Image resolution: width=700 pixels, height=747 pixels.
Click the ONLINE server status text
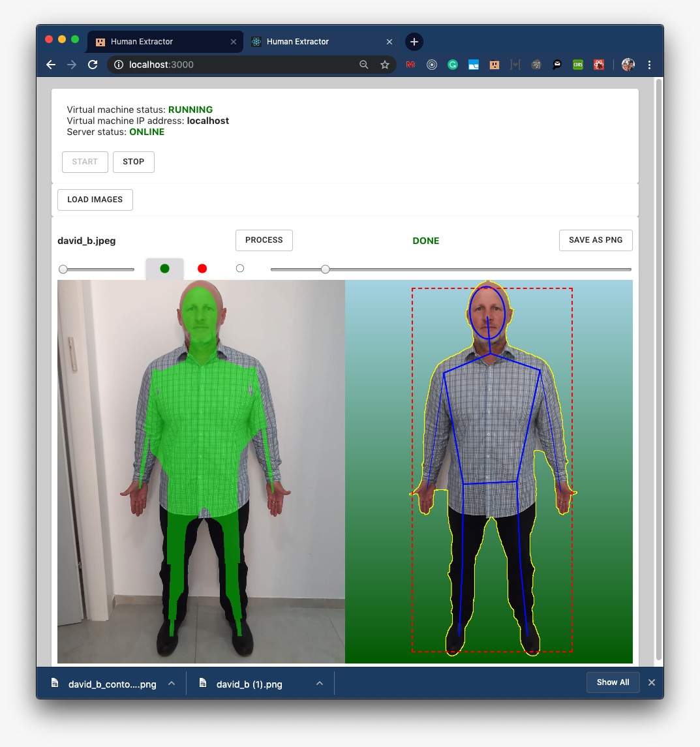[147, 132]
